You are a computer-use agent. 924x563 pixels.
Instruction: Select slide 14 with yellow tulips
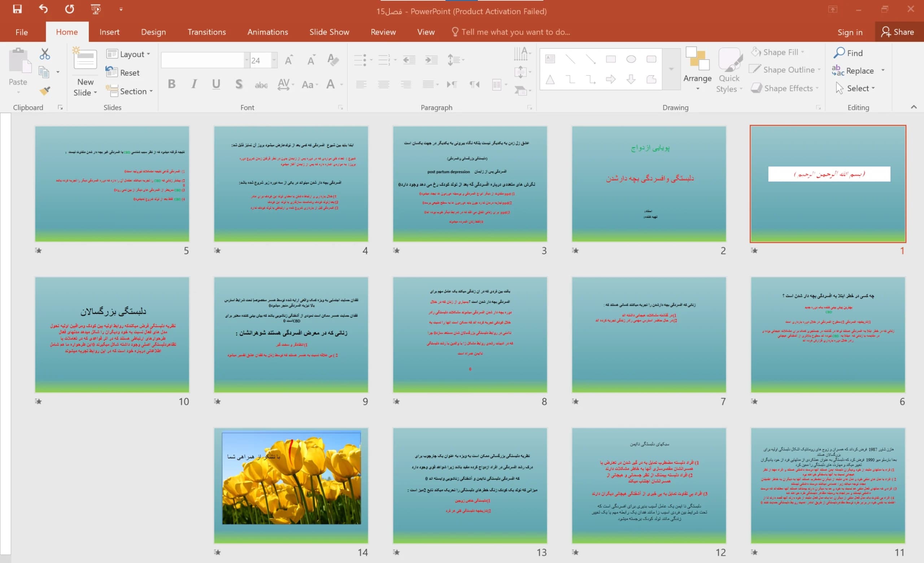[291, 485]
